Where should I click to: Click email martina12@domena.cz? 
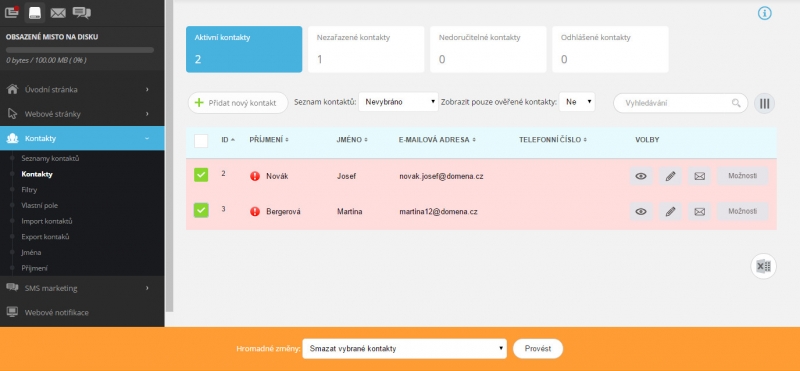pos(438,211)
